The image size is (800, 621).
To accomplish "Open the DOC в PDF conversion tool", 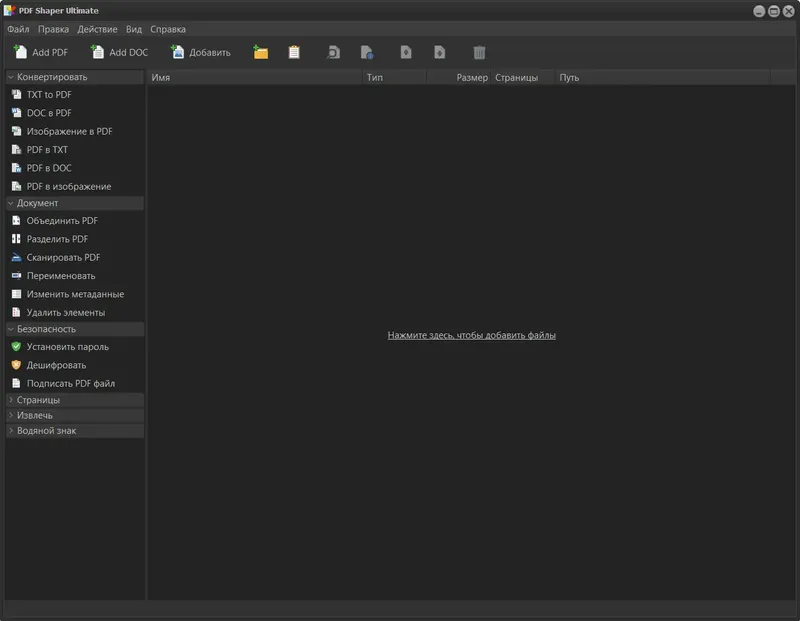I will point(44,112).
